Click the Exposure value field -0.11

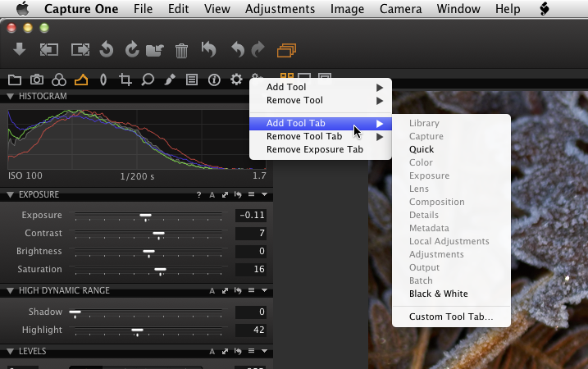(251, 215)
